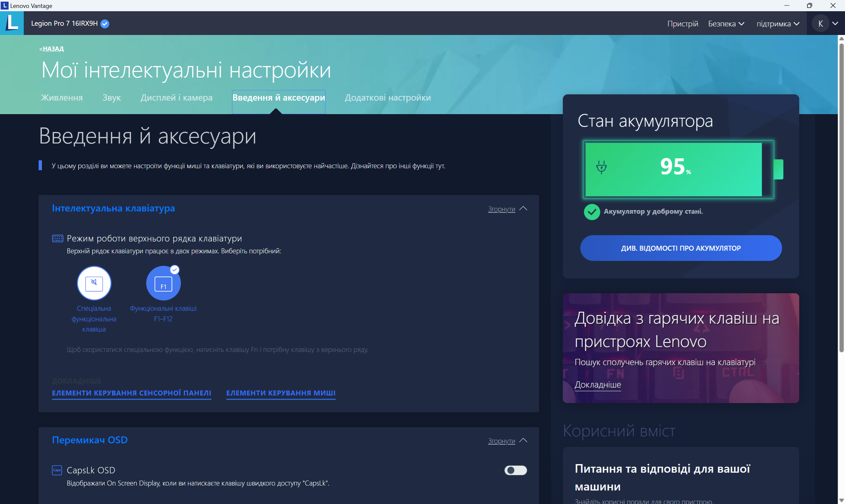The image size is (845, 504).
Task: Click the Legion Pro 7 16IRX9H device name
Action: [65, 23]
